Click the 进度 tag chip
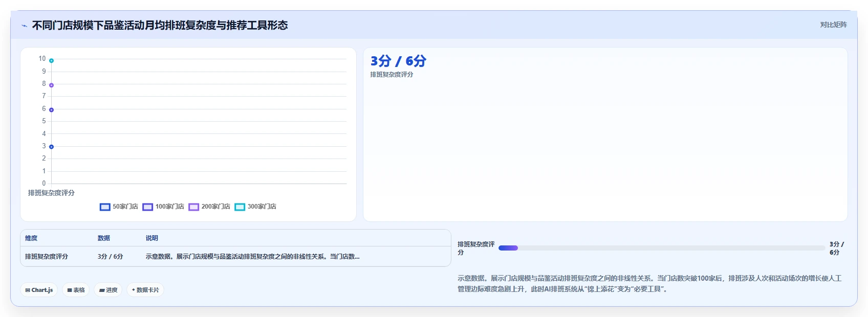868x317 pixels. (x=108, y=290)
